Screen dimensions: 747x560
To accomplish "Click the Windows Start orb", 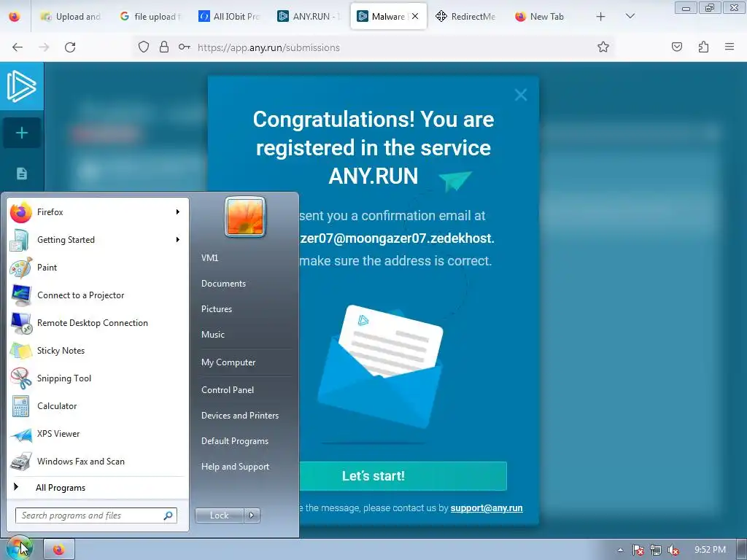I will coord(19,549).
